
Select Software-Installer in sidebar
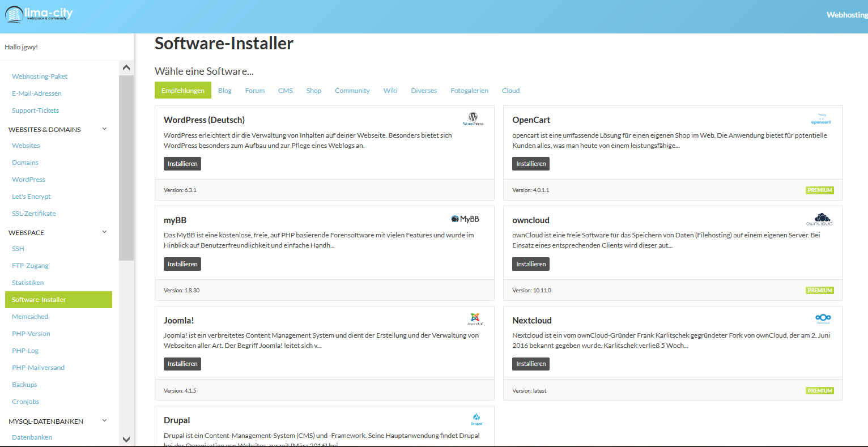[58, 300]
